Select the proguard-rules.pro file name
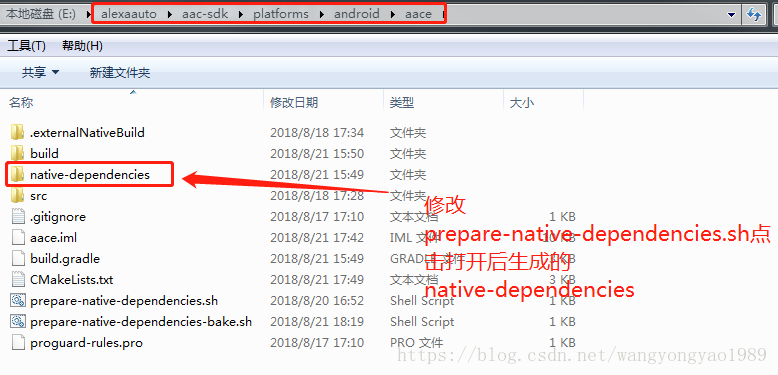The width and height of the screenshot is (778, 375). tap(86, 342)
